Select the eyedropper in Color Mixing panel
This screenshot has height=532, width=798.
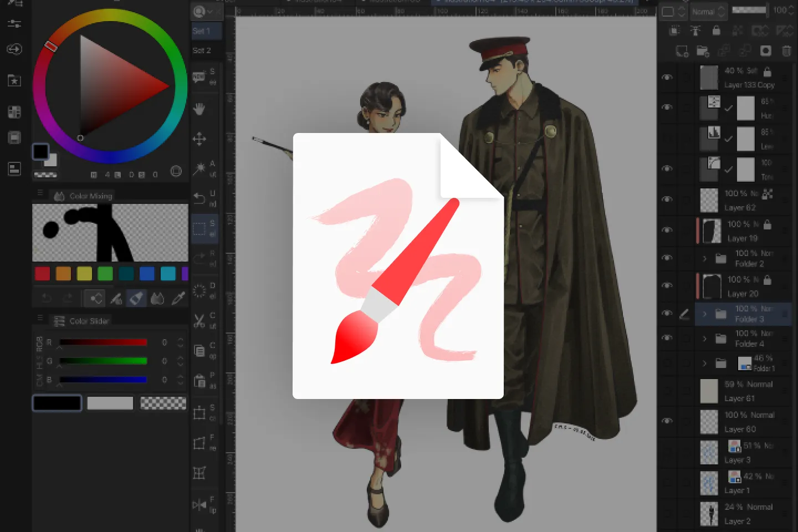pos(178,299)
